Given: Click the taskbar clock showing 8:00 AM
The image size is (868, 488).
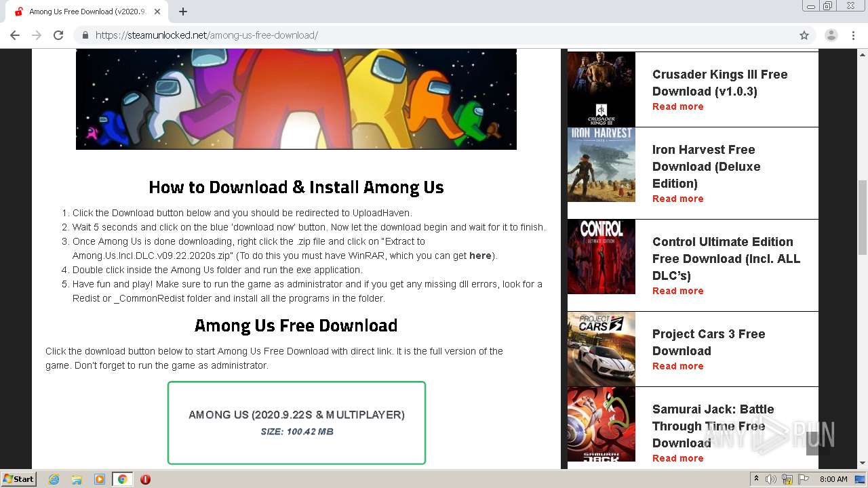Looking at the screenshot, I should (x=833, y=479).
